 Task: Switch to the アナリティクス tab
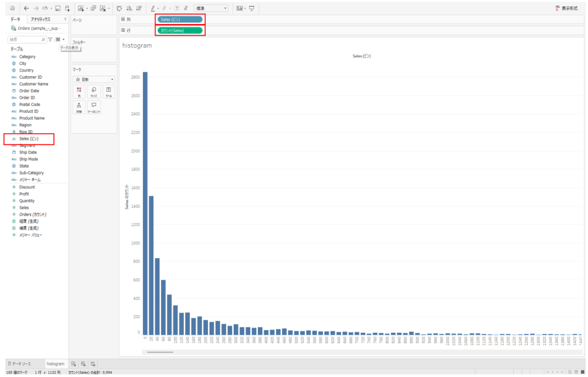click(x=40, y=20)
